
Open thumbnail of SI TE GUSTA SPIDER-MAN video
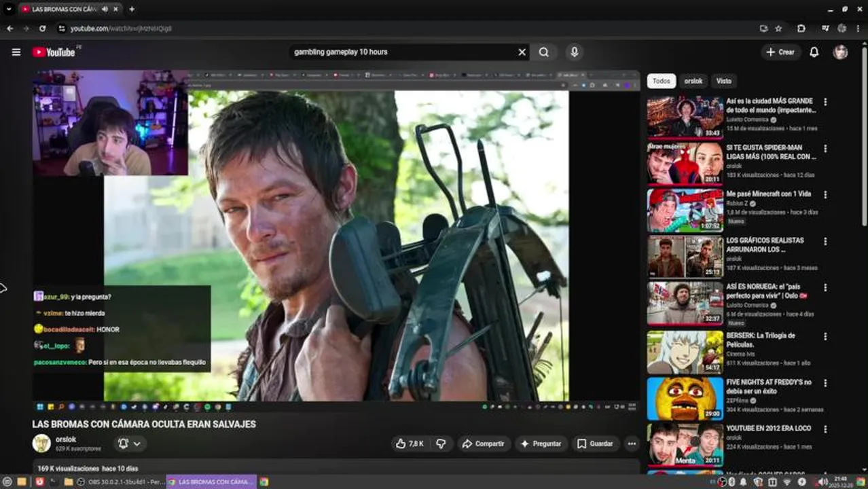685,164
